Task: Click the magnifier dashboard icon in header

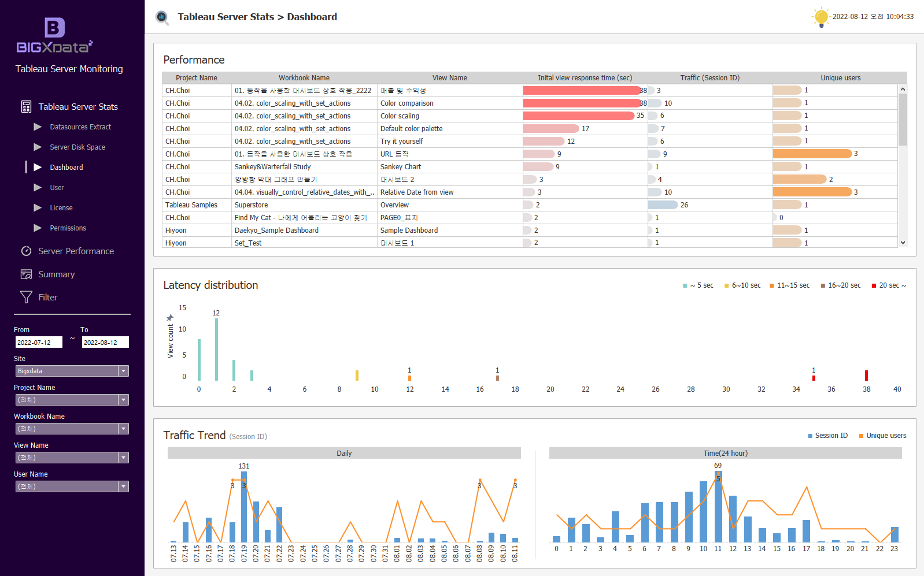Action: click(x=162, y=17)
